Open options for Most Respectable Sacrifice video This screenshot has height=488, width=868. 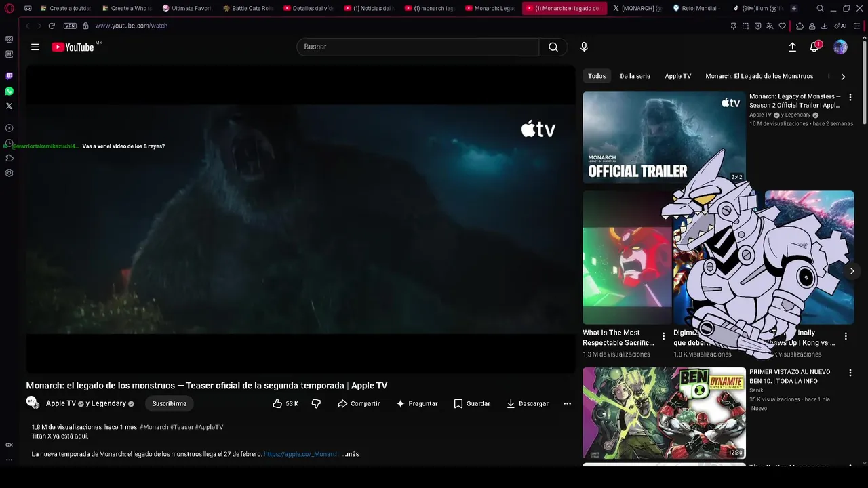[x=663, y=336]
